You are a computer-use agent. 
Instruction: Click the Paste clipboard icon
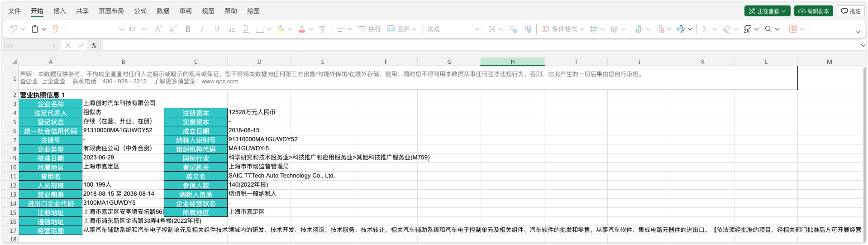(35, 29)
